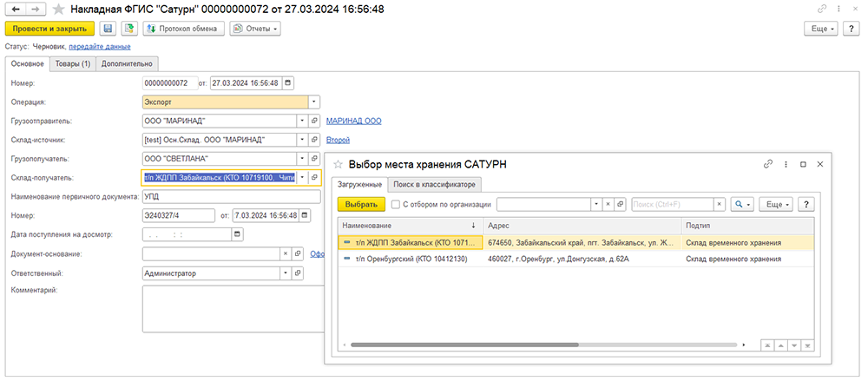Add document to favorites with star icon
Image resolution: width=868 pixels, height=381 pixels.
click(57, 10)
